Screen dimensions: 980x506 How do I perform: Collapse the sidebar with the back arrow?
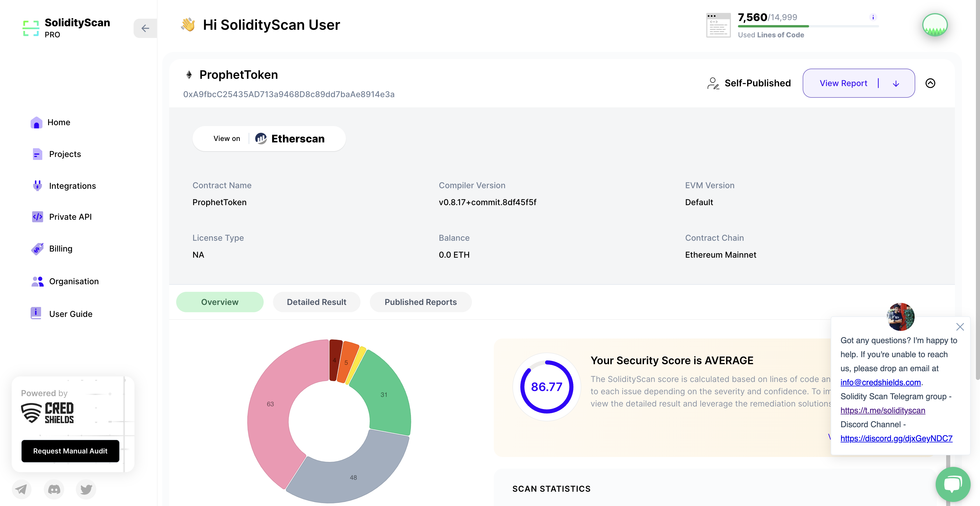coord(145,28)
